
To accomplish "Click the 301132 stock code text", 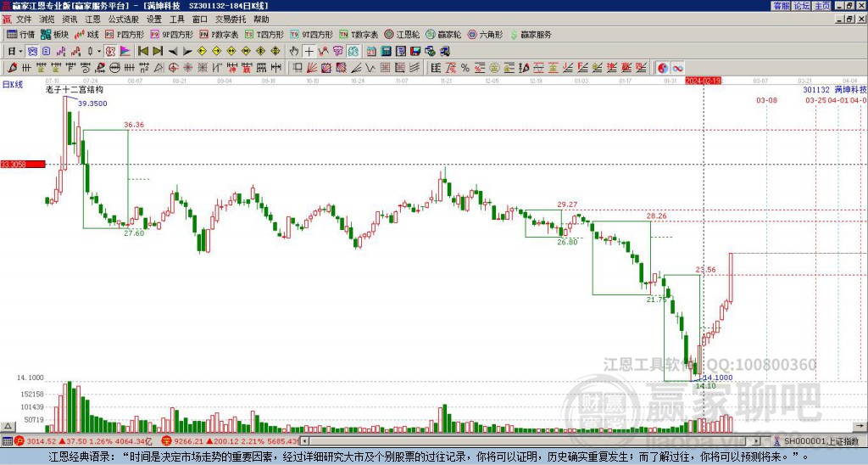I will 816,90.
